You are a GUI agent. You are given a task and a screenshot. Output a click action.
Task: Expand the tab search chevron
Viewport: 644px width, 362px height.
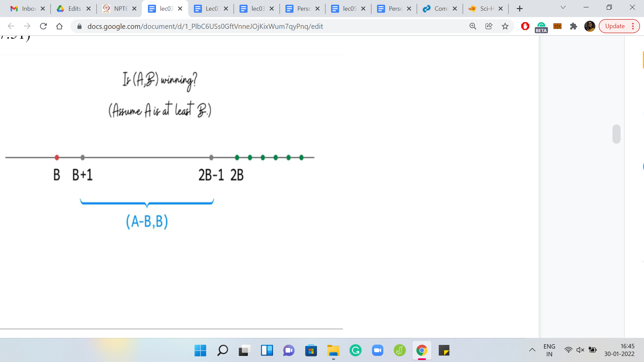[x=563, y=8]
